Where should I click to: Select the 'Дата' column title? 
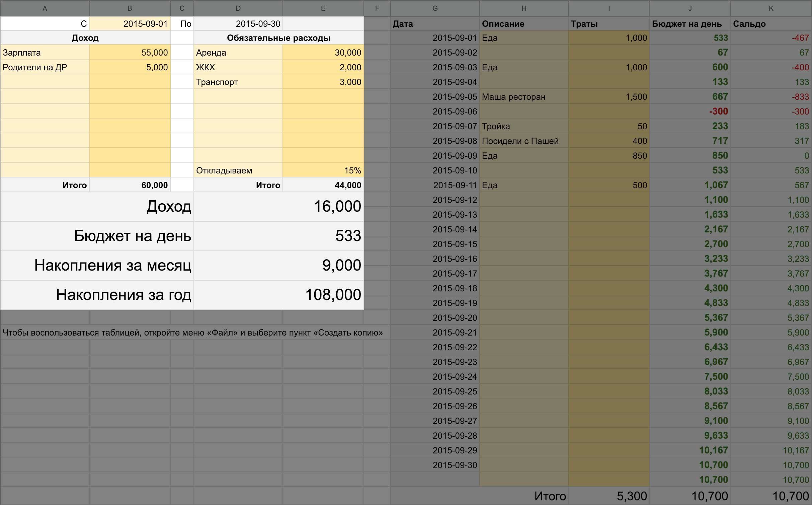(435, 24)
